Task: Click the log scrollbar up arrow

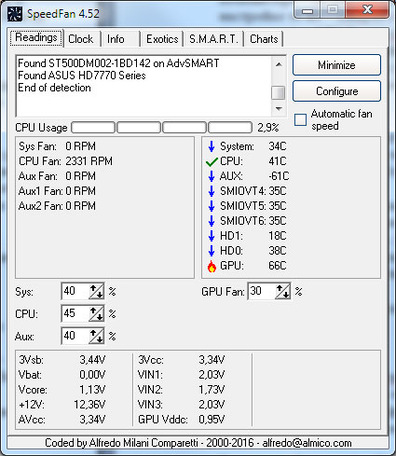Action: pos(279,64)
